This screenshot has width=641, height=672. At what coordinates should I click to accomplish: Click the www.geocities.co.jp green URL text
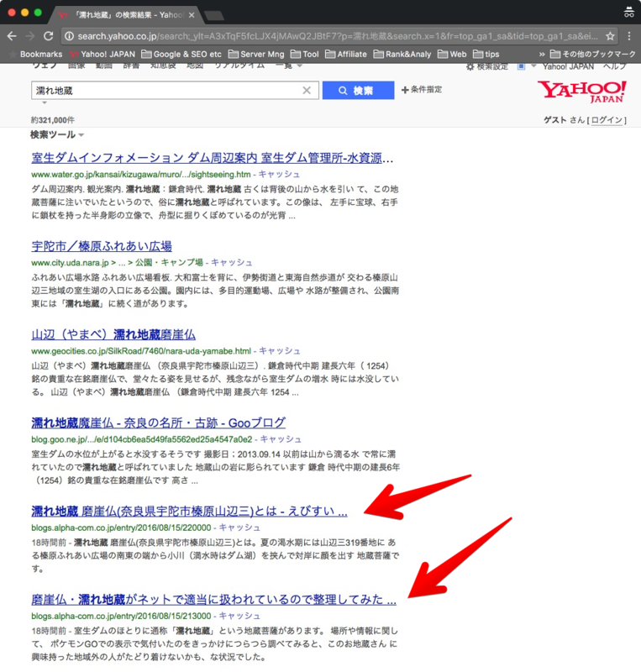pyautogui.click(x=141, y=351)
